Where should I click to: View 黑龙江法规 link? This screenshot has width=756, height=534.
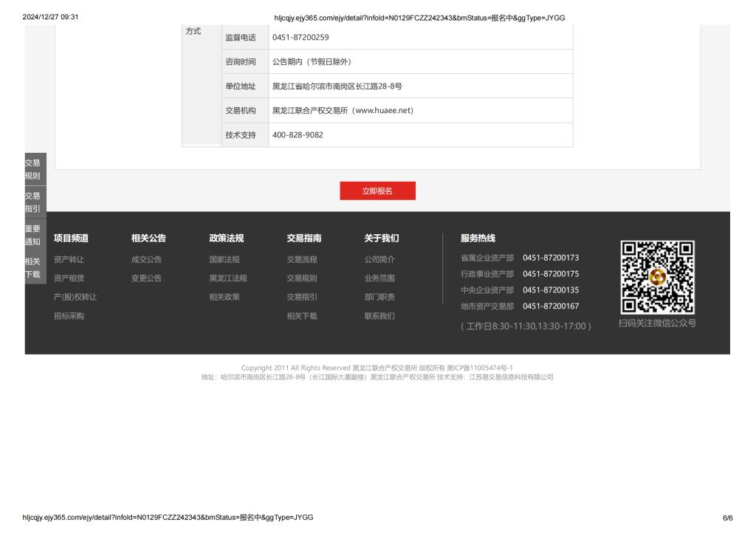pyautogui.click(x=228, y=278)
